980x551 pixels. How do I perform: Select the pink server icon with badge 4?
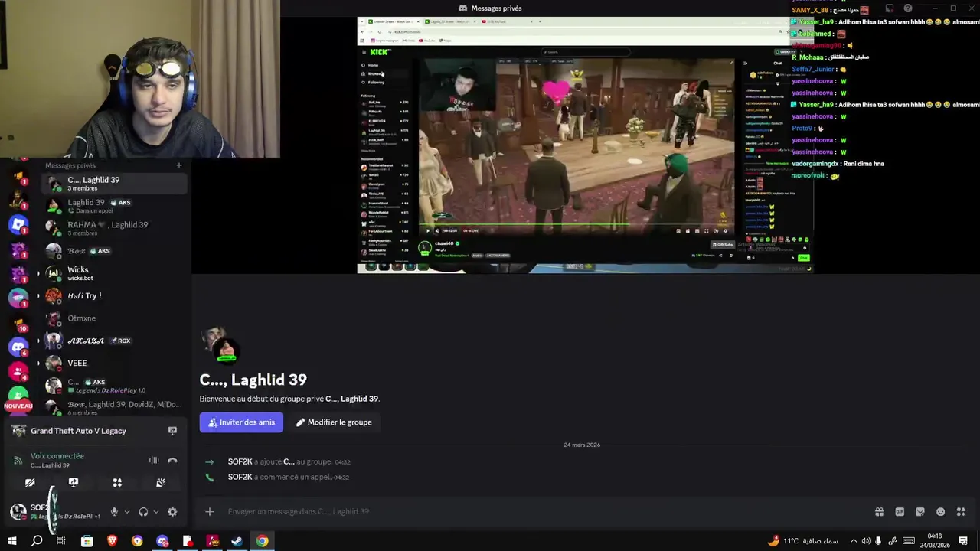pos(18,371)
